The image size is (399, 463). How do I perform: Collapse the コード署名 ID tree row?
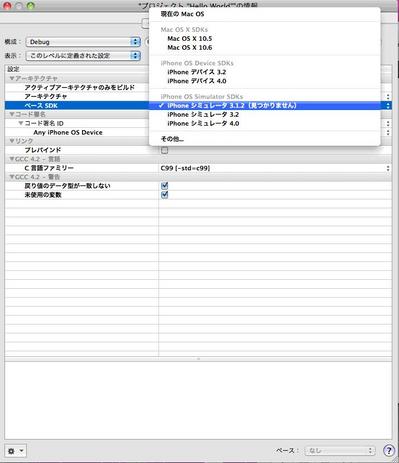(21, 123)
